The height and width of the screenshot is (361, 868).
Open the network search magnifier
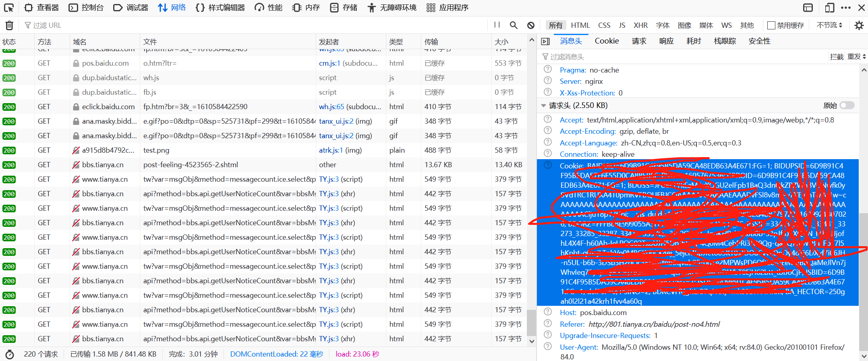tap(514, 25)
